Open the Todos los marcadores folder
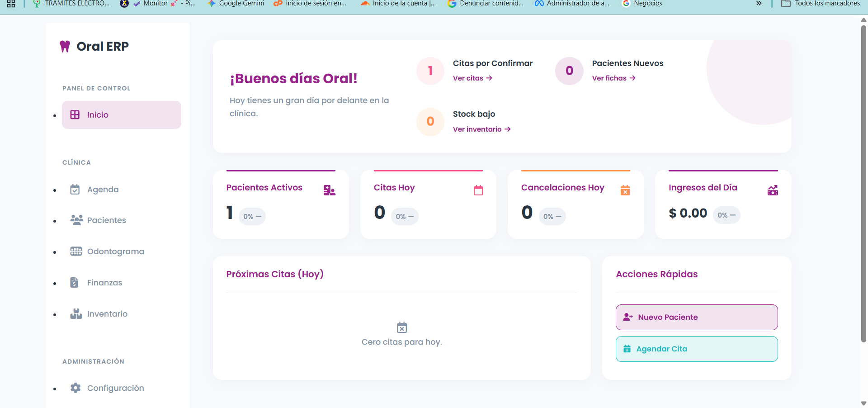 click(x=821, y=4)
